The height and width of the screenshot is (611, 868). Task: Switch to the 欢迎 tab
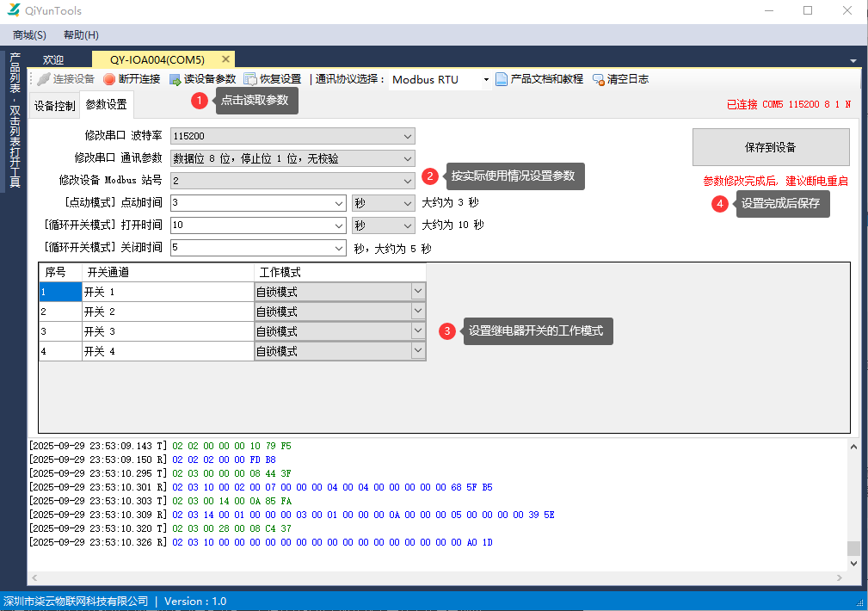53,60
